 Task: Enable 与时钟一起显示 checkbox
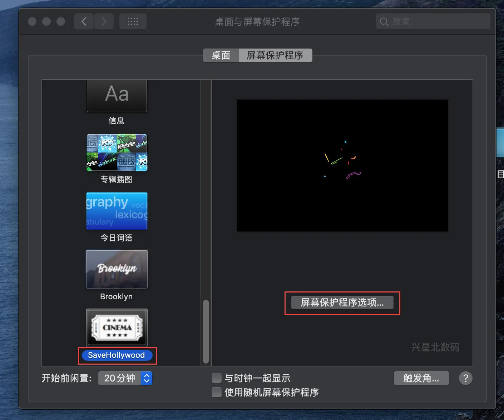click(217, 378)
